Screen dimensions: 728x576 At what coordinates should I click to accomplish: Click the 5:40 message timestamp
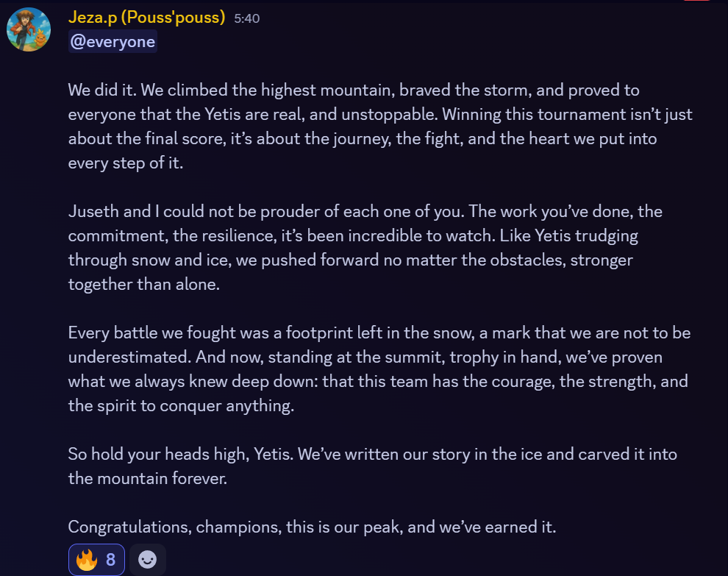pos(247,18)
